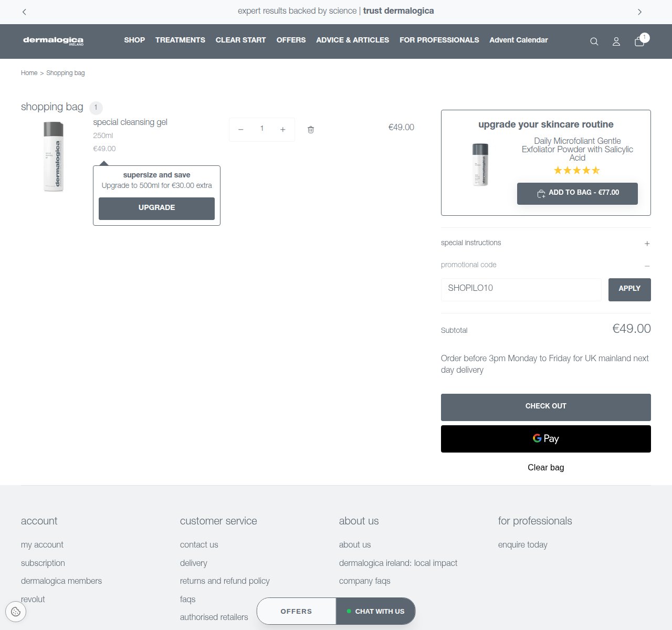Click the CHECK OUT button

[545, 407]
